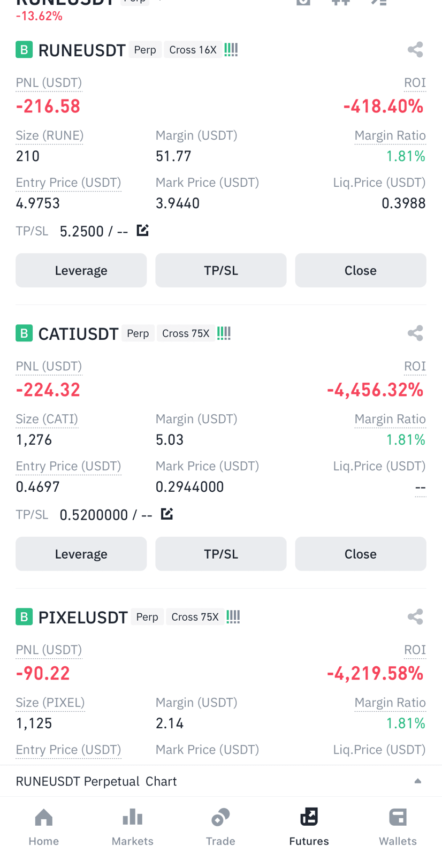442x868 pixels.
Task: Share the RUNEUSDT position
Action: pos(415,50)
